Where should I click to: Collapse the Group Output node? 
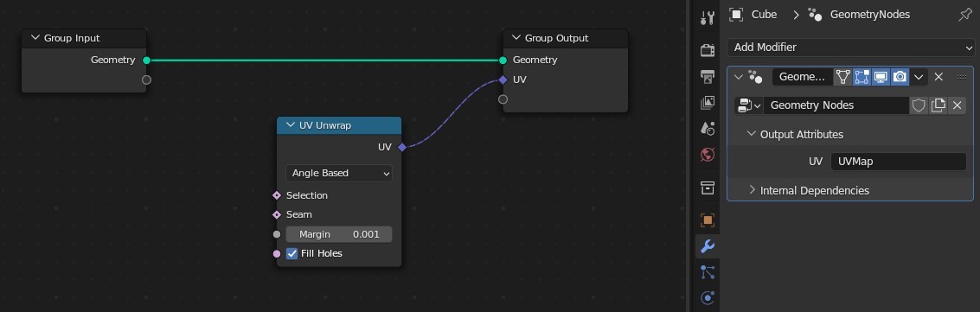click(516, 38)
